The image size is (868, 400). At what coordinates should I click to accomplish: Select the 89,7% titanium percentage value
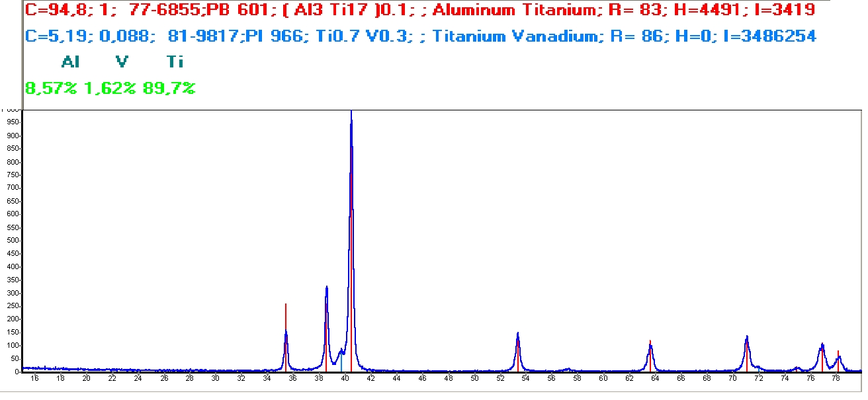pos(169,88)
